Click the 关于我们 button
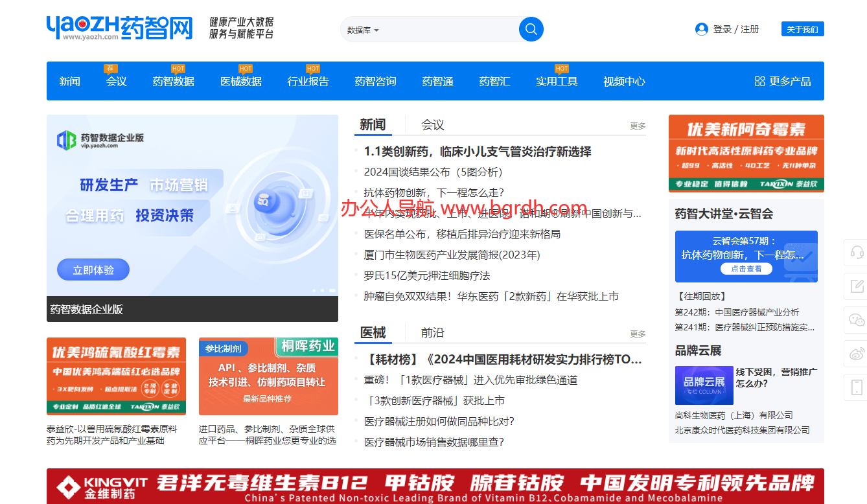This screenshot has height=504, width=867. point(802,29)
